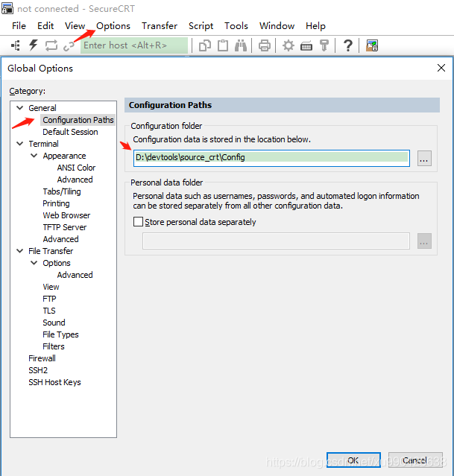Click the Disconnect chain-link toolbar icon
This screenshot has height=476, width=454.
tap(69, 46)
